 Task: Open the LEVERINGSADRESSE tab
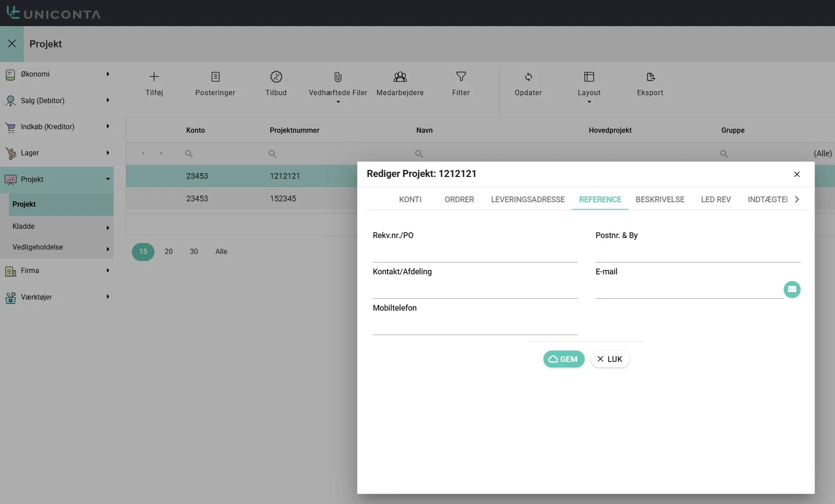click(x=528, y=200)
